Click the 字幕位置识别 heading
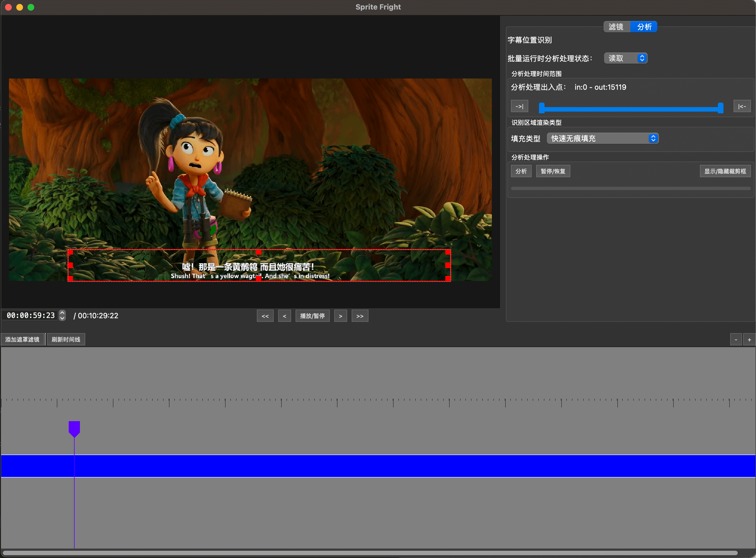 [530, 40]
